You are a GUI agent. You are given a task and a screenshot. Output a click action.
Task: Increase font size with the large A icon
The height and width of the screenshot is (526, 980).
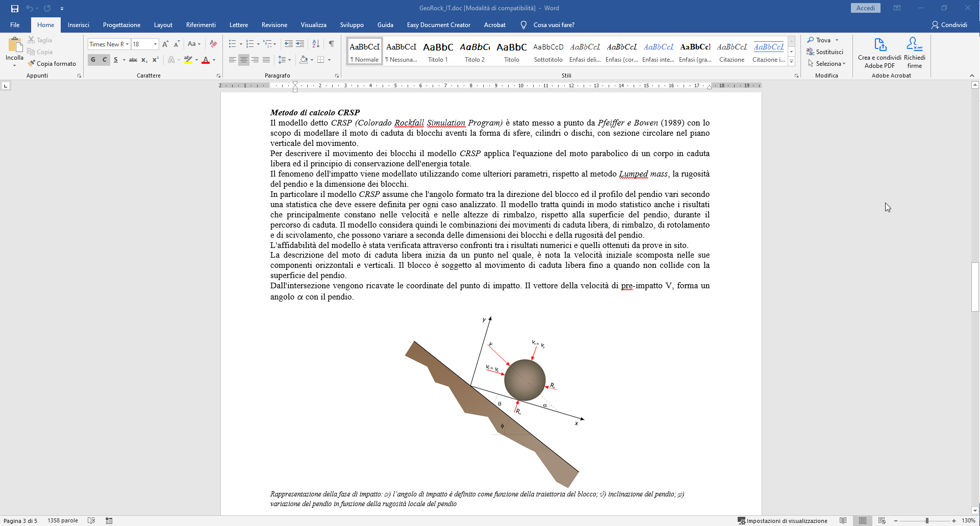165,44
